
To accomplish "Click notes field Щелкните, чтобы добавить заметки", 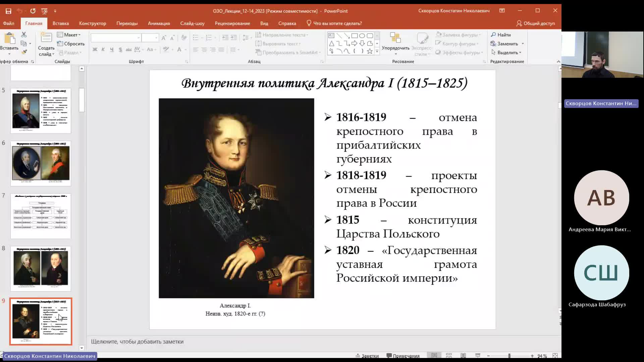I will click(x=137, y=342).
